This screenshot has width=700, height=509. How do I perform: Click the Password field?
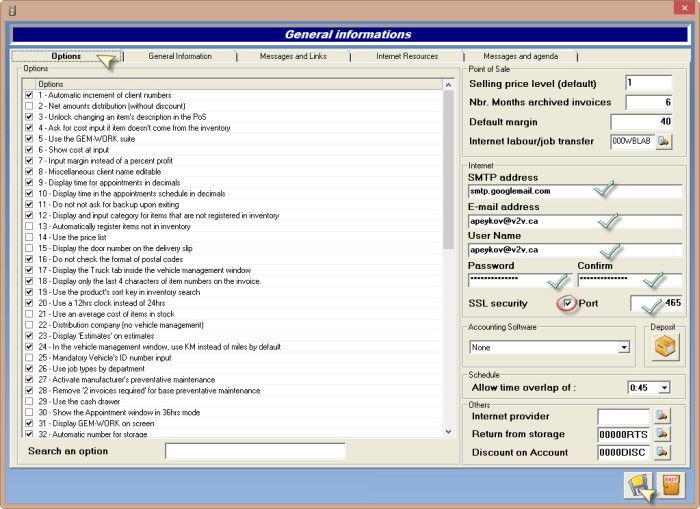(x=520, y=280)
